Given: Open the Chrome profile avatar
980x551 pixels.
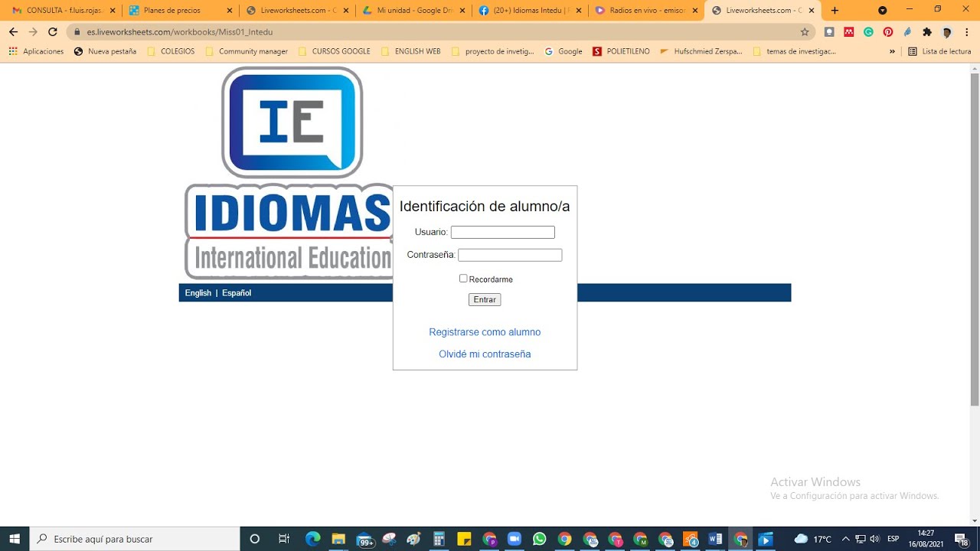Looking at the screenshot, I should pyautogui.click(x=947, y=32).
